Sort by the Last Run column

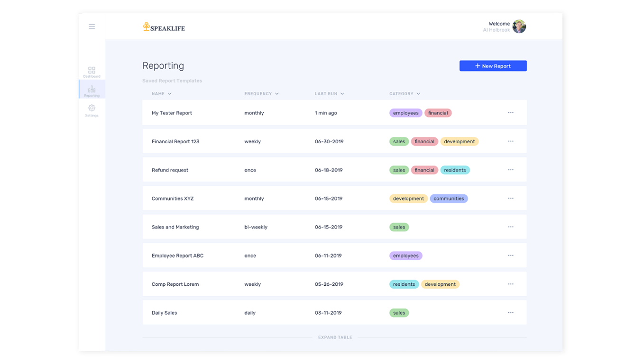(330, 94)
